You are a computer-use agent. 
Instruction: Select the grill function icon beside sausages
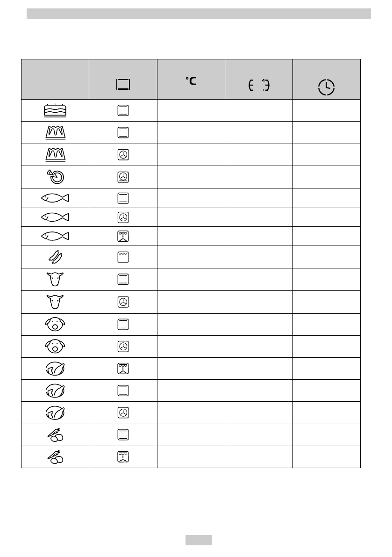point(123,257)
